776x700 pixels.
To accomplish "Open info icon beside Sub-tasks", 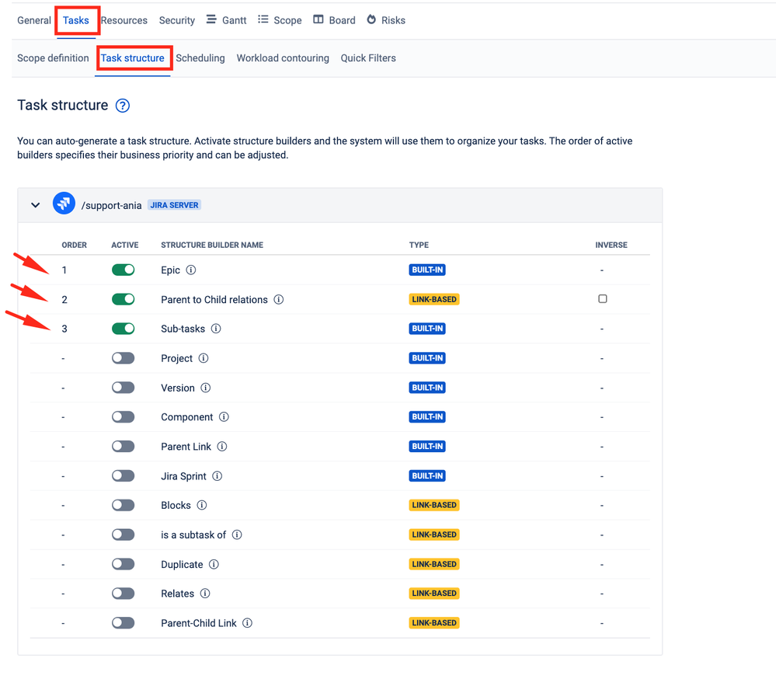I will tap(216, 329).
